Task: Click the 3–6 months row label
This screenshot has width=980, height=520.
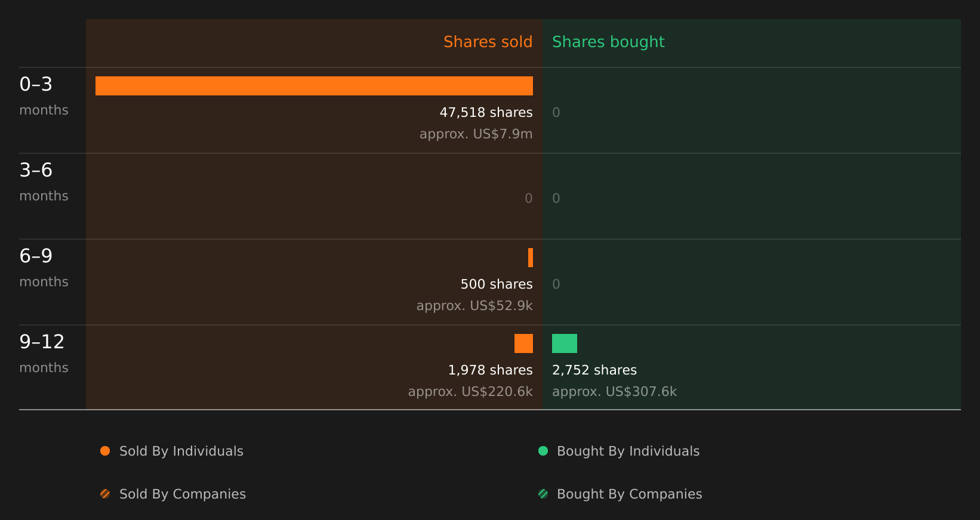Action: pyautogui.click(x=44, y=182)
